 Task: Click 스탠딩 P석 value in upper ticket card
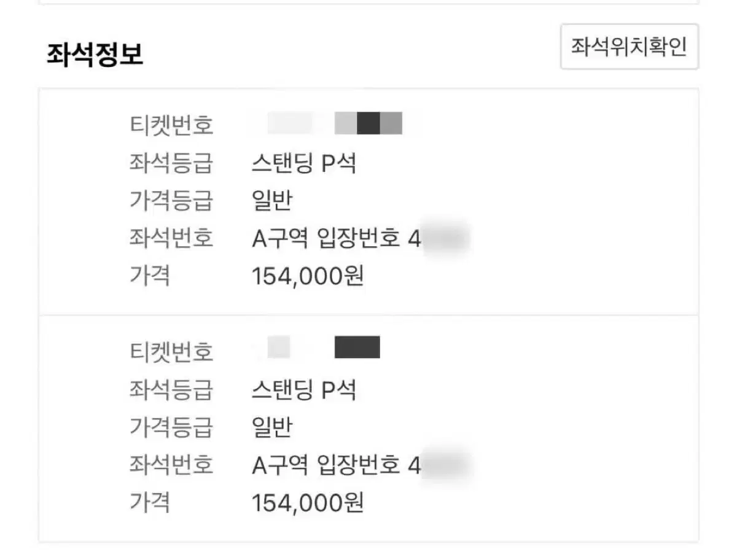click(x=304, y=163)
